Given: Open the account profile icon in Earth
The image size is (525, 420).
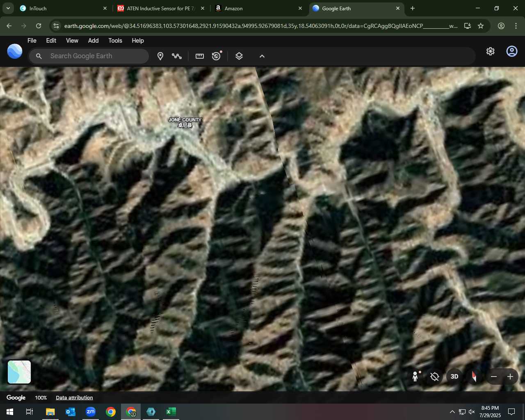Looking at the screenshot, I should [512, 51].
